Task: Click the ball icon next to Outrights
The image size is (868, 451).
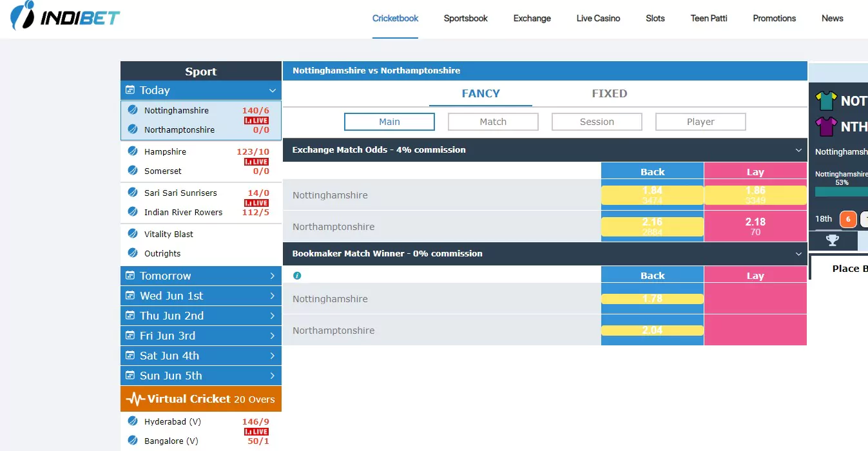Action: [133, 253]
